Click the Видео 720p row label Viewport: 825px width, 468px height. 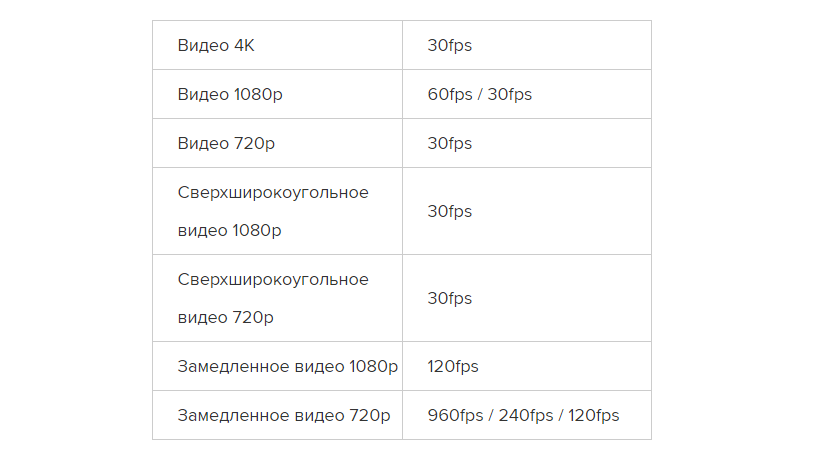(x=226, y=143)
